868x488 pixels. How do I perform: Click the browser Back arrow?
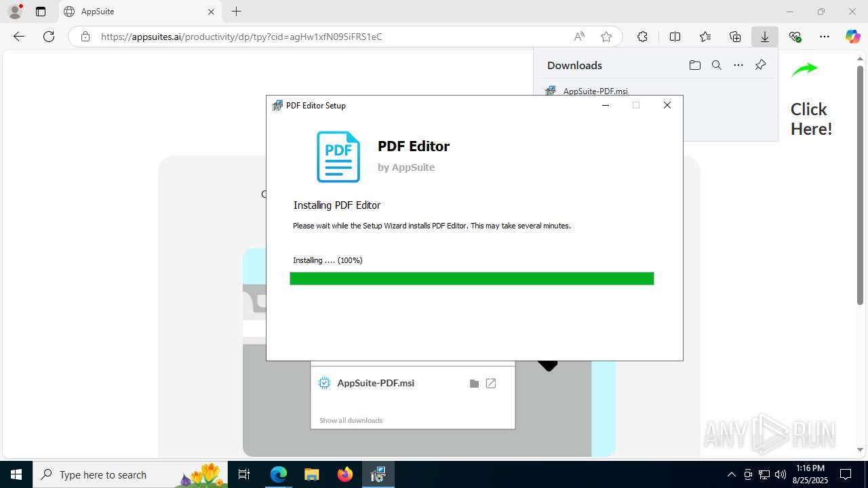click(x=19, y=37)
